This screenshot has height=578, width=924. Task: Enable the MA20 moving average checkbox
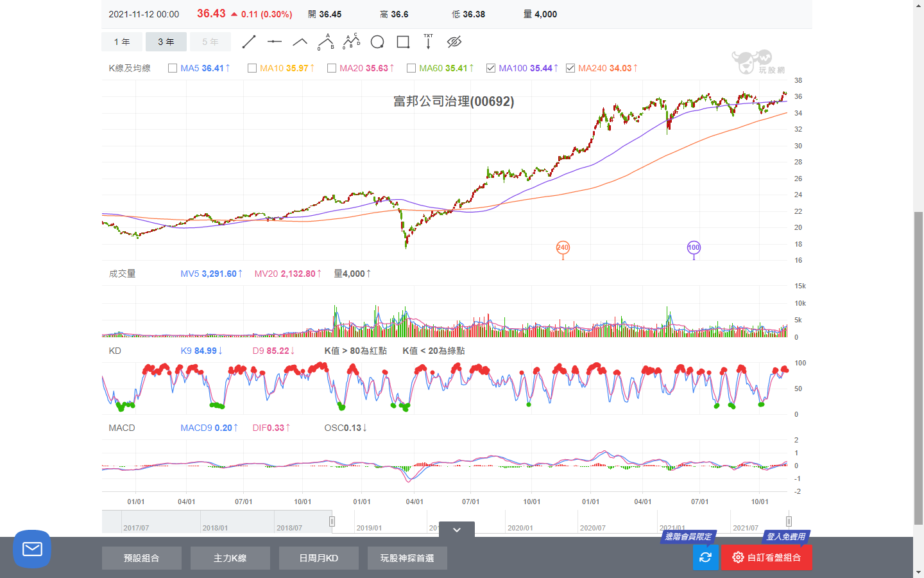coord(332,68)
